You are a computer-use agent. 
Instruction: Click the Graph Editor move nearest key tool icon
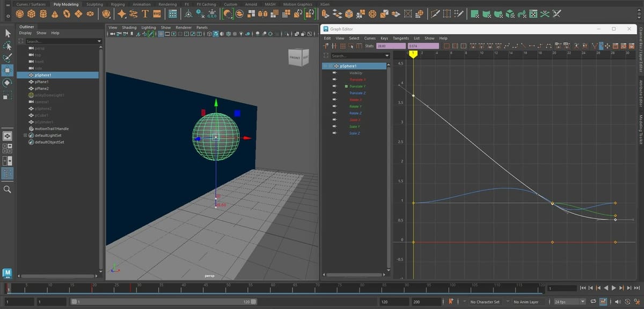pos(326,46)
